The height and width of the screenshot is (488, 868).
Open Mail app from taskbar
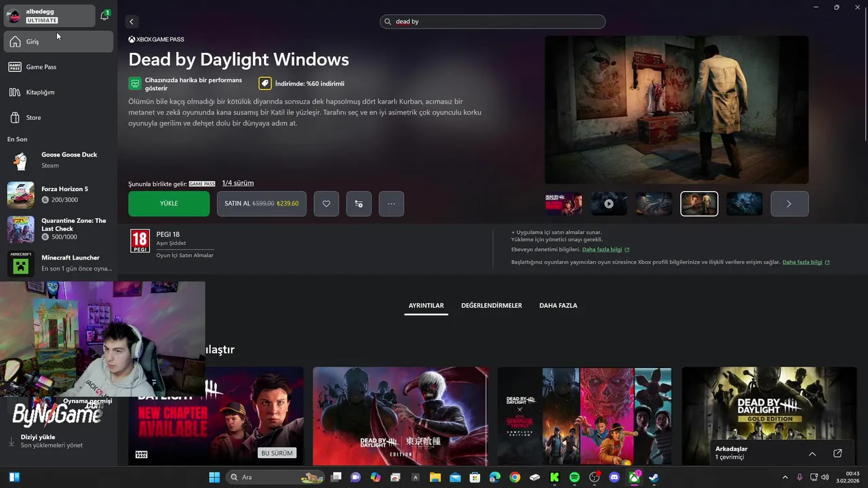455,477
